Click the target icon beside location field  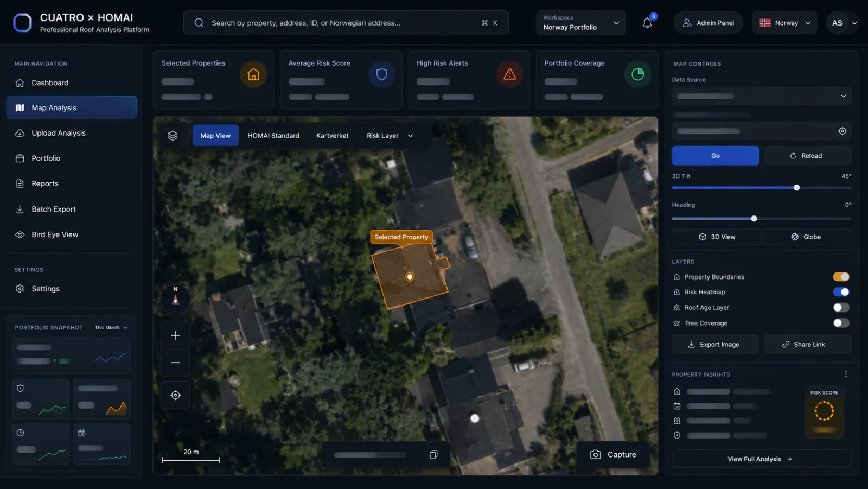click(842, 131)
